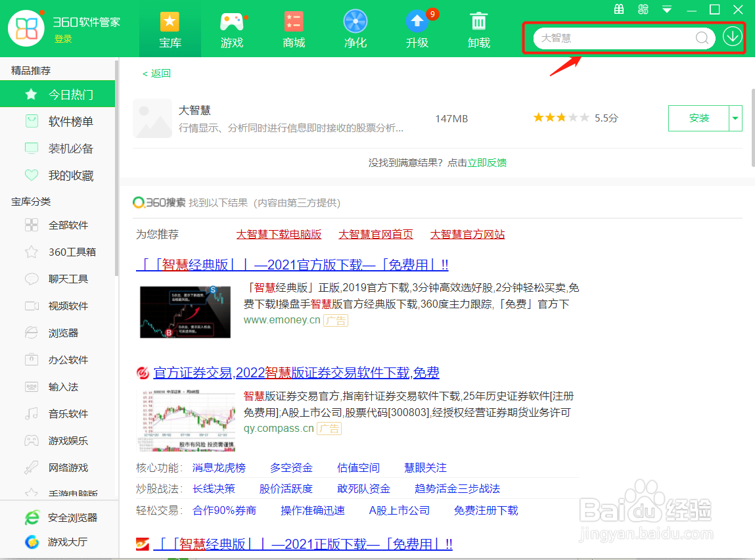Open the 升级 tab
This screenshot has width=755, height=560.
417,30
